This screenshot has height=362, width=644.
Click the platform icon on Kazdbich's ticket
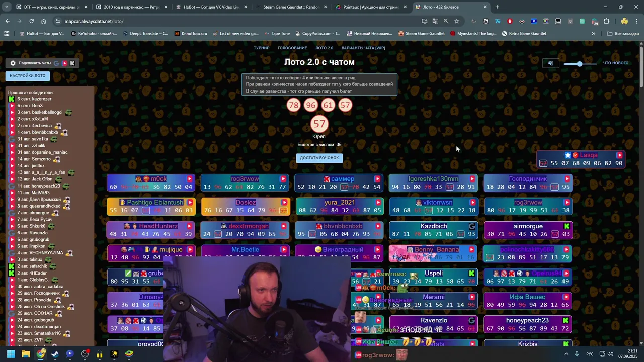click(472, 226)
